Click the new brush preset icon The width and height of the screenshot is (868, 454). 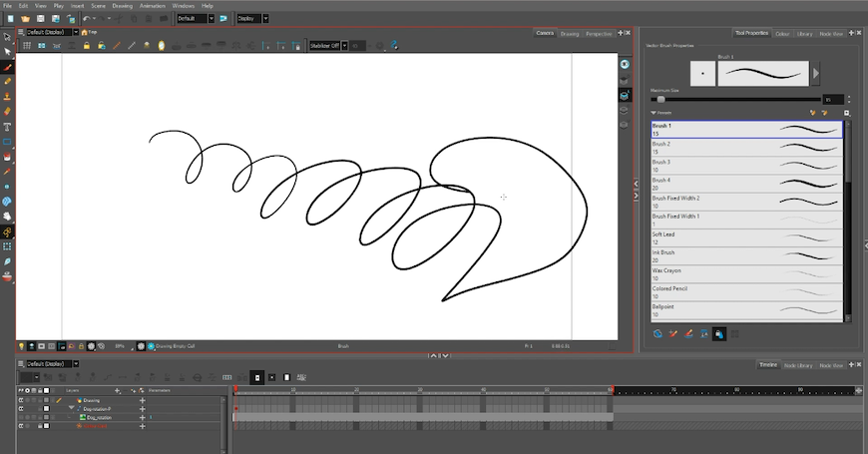click(x=813, y=113)
